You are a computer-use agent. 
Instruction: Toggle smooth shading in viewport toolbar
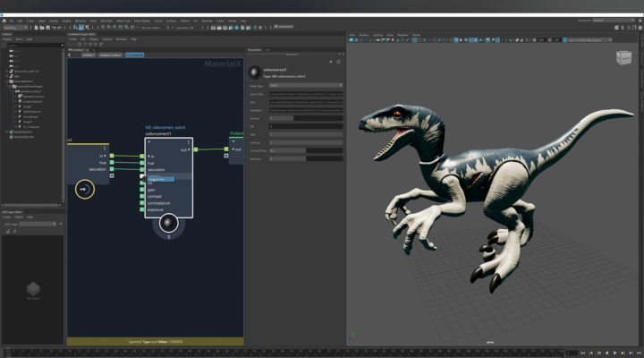tap(456, 40)
